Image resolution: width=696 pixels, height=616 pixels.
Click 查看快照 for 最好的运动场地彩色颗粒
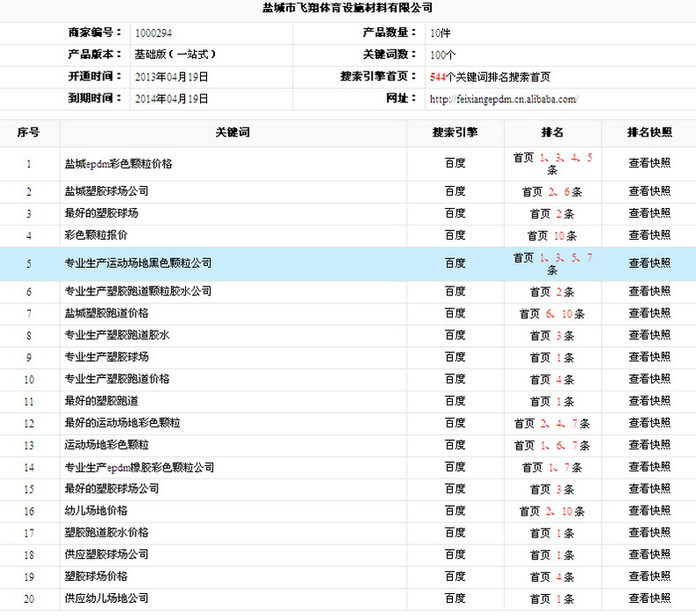pyautogui.click(x=649, y=423)
